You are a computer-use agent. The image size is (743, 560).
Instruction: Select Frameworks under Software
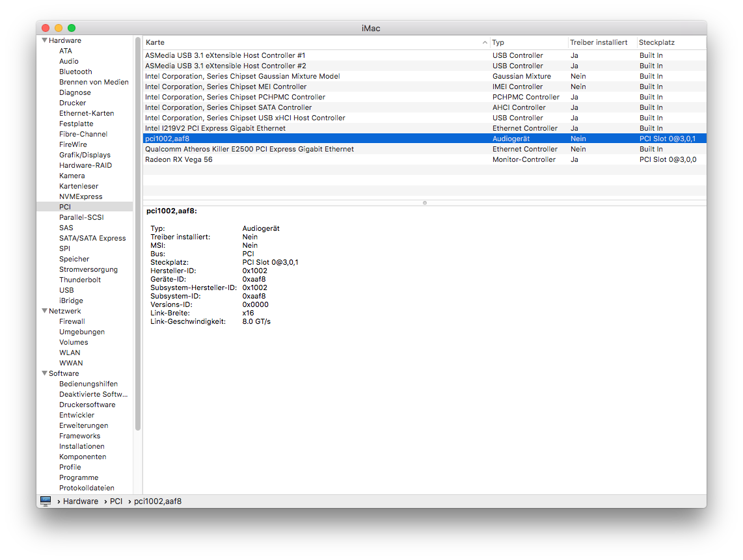79,436
